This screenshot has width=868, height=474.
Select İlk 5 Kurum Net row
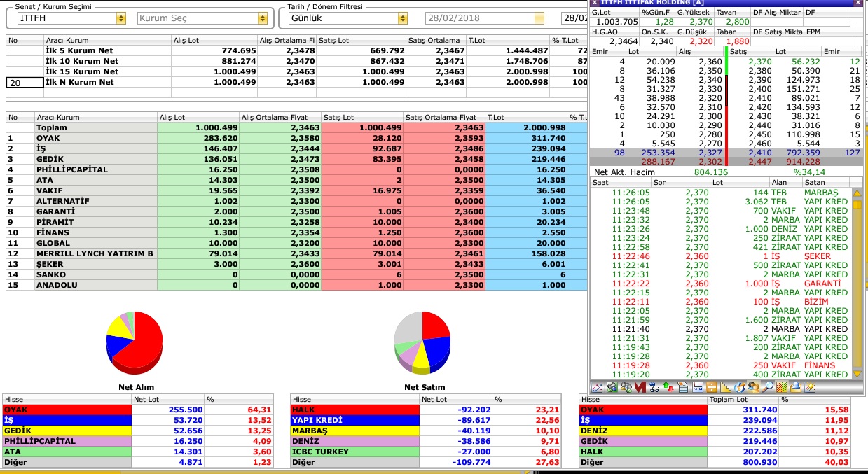pyautogui.click(x=298, y=50)
